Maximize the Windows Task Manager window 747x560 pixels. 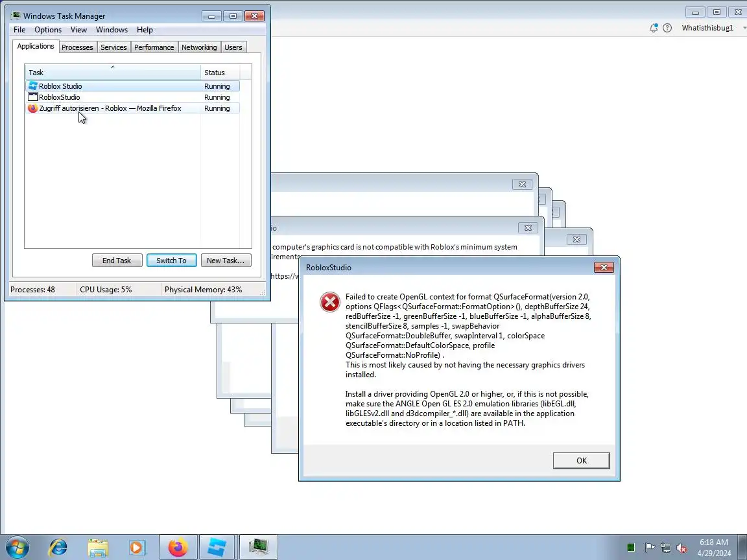point(233,16)
